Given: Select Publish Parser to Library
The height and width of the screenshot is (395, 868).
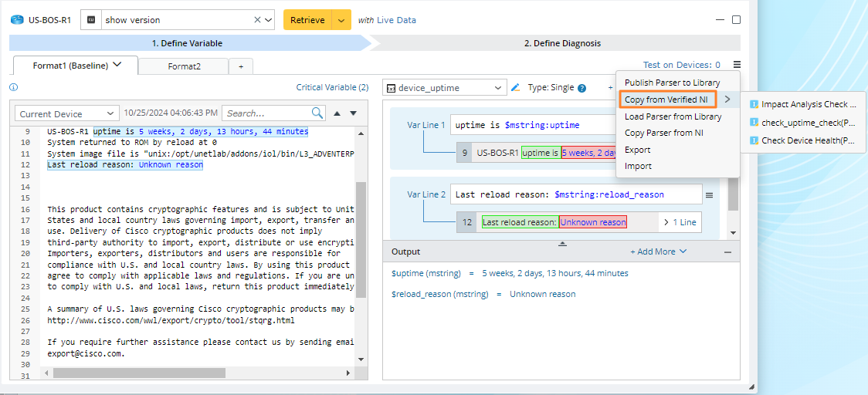Looking at the screenshot, I should coord(672,83).
